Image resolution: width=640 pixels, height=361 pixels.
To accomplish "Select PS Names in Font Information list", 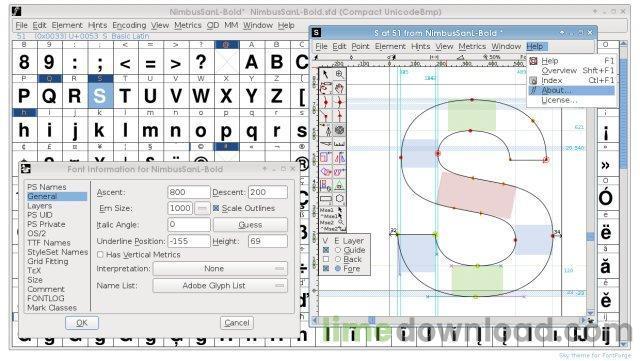I will click(x=47, y=187).
